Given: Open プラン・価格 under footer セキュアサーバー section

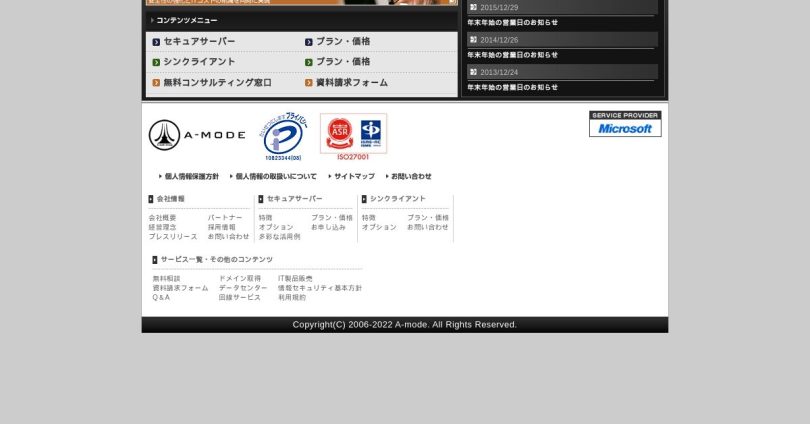Looking at the screenshot, I should [x=332, y=218].
